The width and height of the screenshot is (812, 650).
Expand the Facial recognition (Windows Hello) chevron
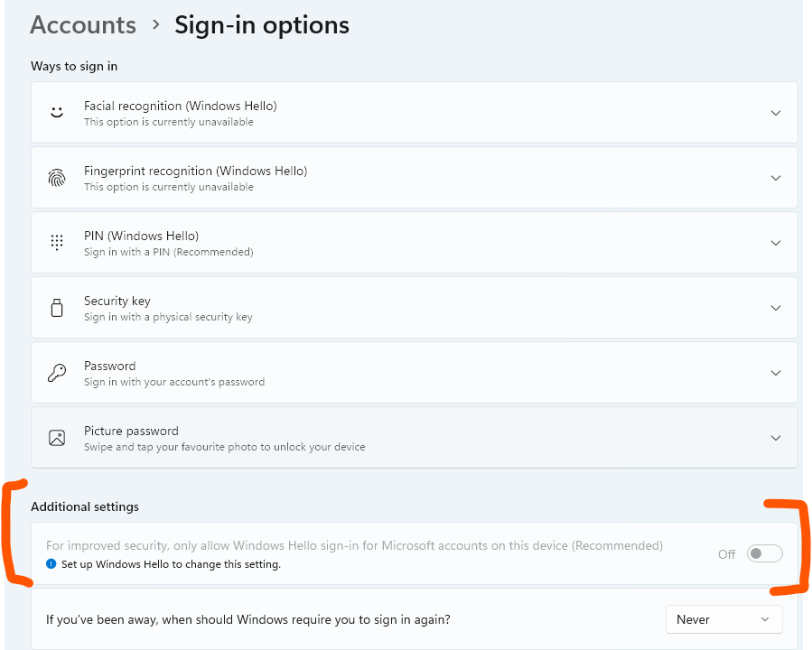775,113
